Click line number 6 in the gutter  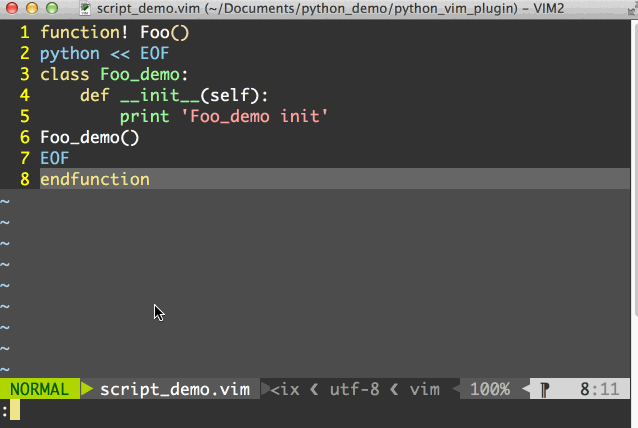[25, 137]
